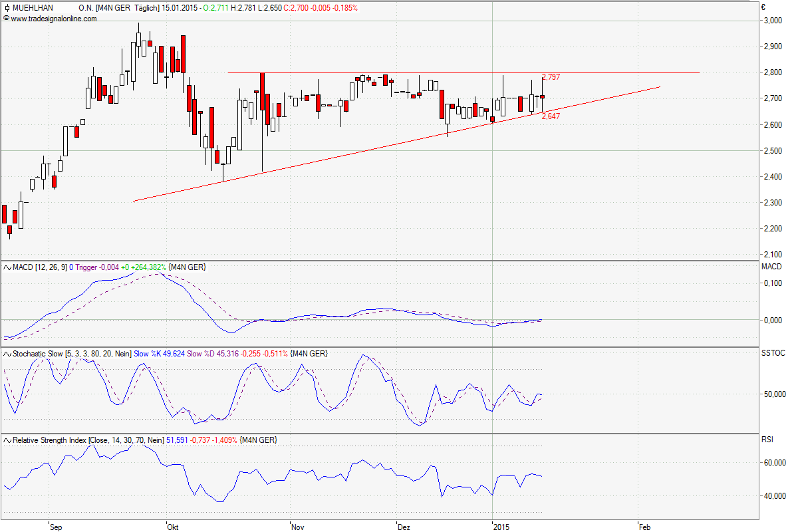Click the red 2,647 price marker label

551,116
